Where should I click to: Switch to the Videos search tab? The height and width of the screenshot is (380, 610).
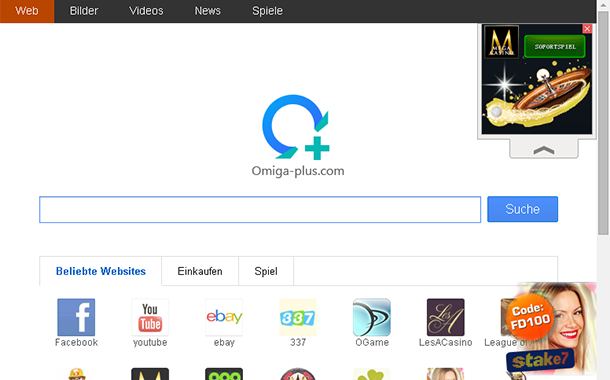[x=146, y=11]
